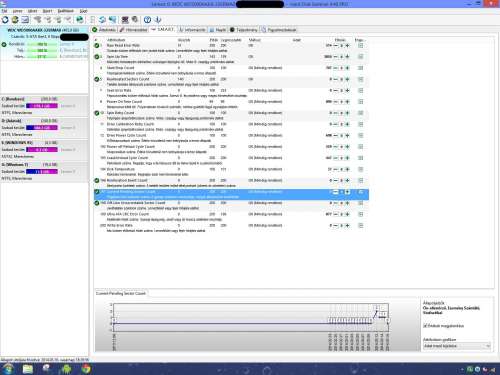Image resolution: width=500 pixels, height=375 pixels.
Task: Select the Off-Line Uncorrectable Sector Count row
Action: click(x=231, y=205)
